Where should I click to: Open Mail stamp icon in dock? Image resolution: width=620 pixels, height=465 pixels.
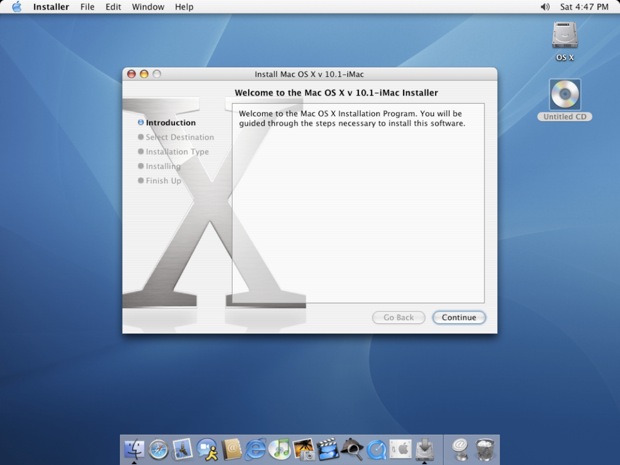click(182, 449)
